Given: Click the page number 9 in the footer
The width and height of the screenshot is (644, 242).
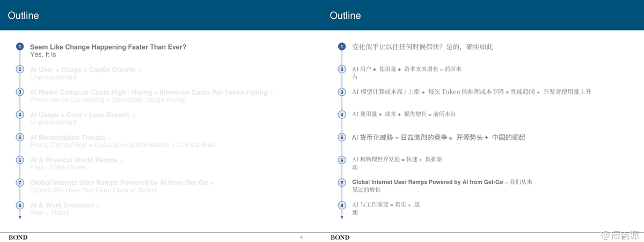Looking at the screenshot, I should click(x=301, y=237).
